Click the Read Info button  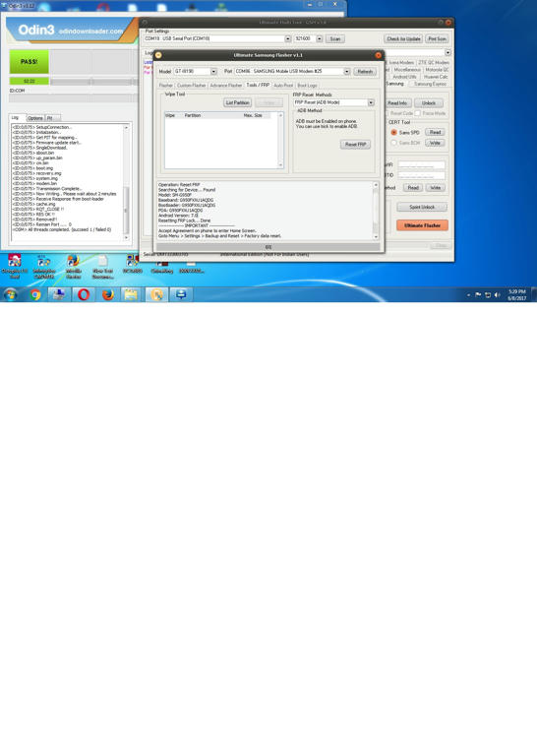tap(397, 103)
